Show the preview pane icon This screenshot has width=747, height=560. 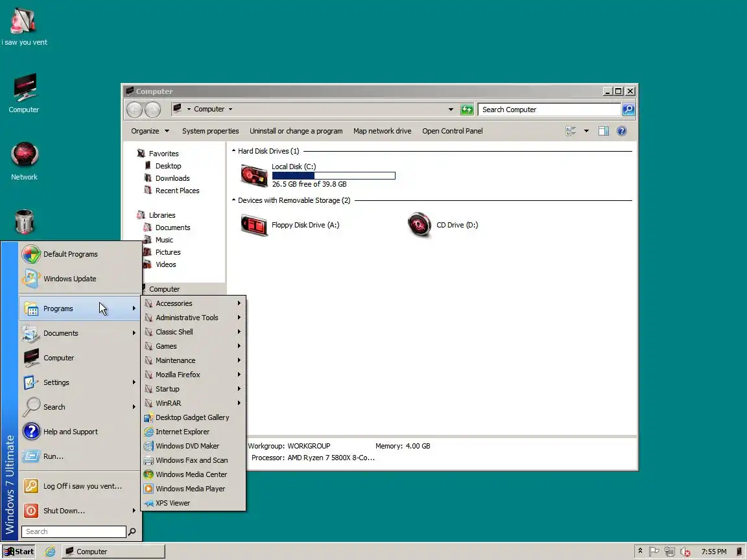[604, 131]
